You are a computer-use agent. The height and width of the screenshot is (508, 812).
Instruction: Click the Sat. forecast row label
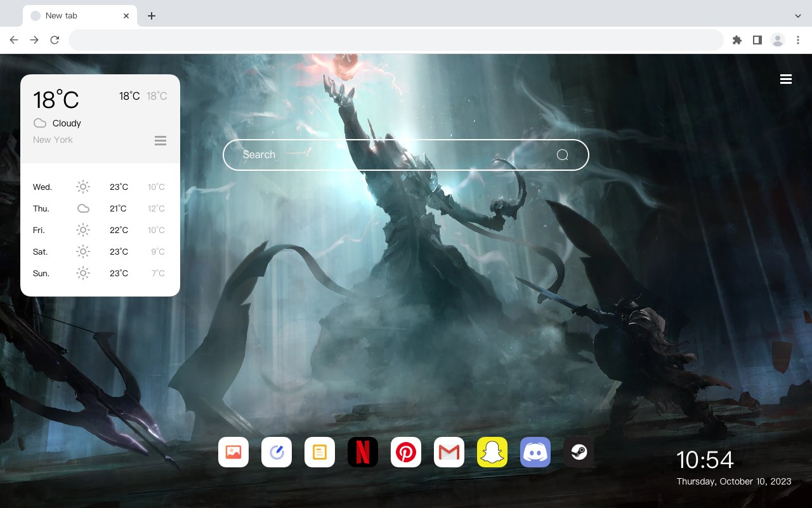click(41, 252)
